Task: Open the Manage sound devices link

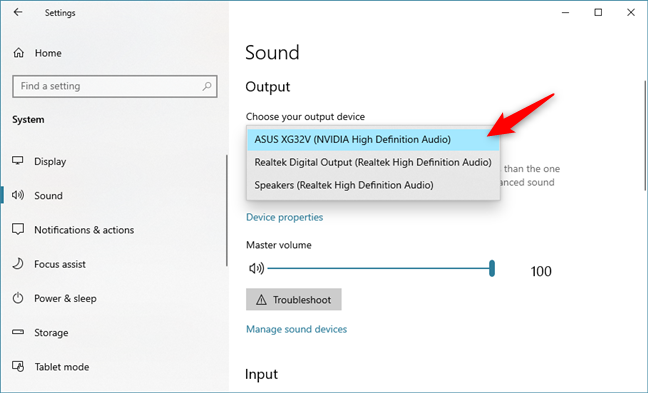Action: [x=296, y=329]
